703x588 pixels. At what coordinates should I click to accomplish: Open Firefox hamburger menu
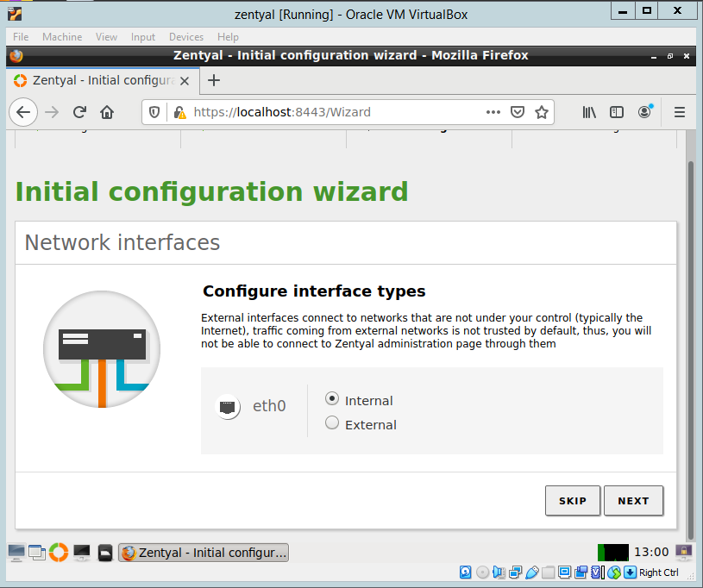(x=680, y=112)
